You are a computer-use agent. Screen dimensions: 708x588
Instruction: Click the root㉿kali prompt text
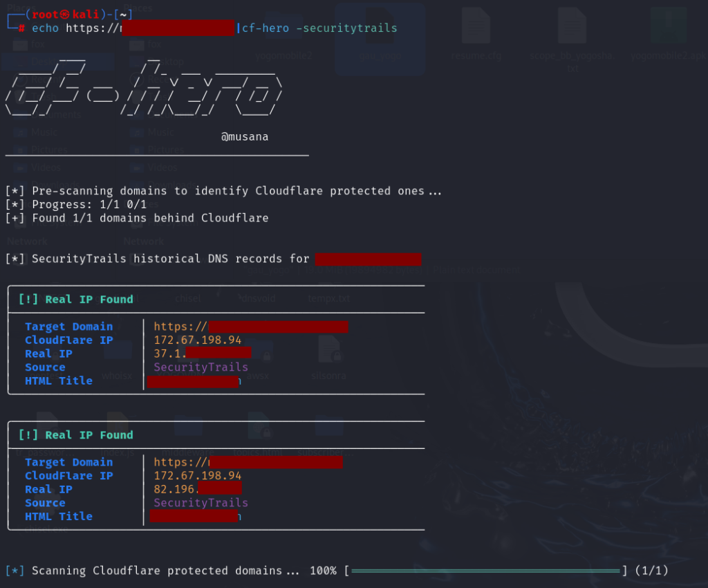66,15
